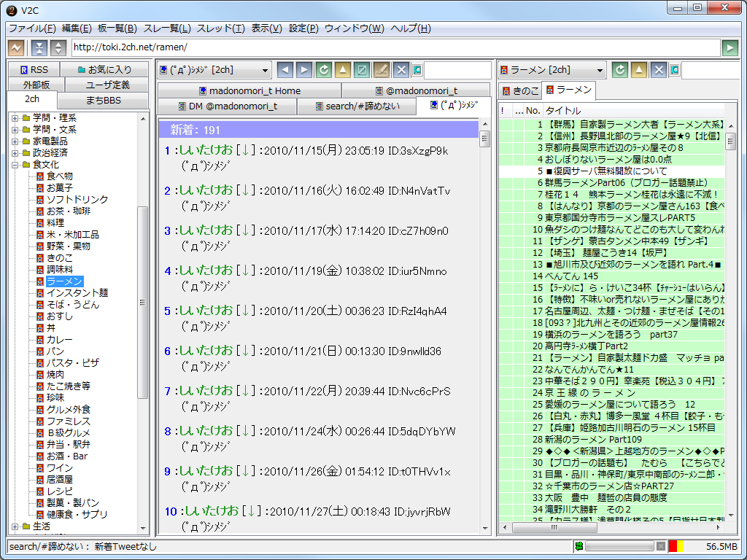Select the カレー board in the tree
Viewport: 747px width, 560px height.
click(60, 340)
